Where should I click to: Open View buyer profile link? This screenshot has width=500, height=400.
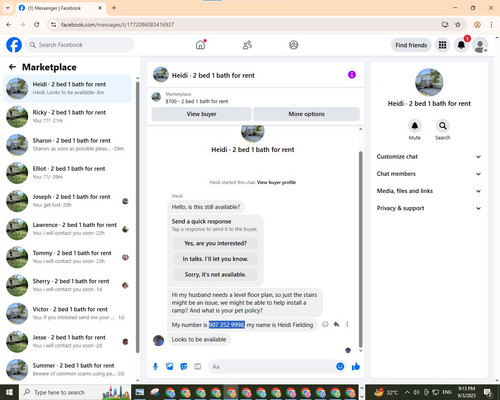pyautogui.click(x=276, y=182)
